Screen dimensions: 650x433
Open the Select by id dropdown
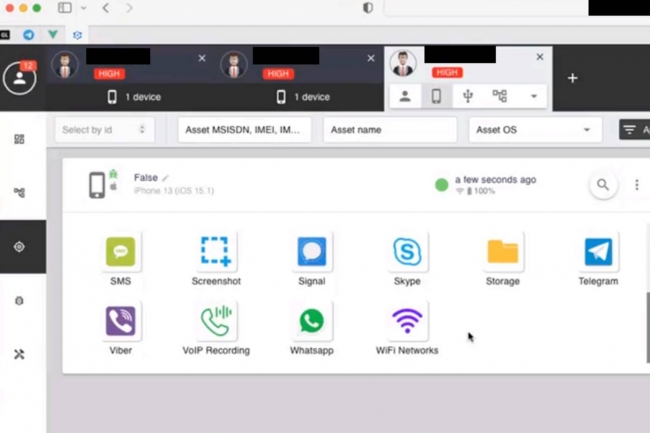[105, 130]
